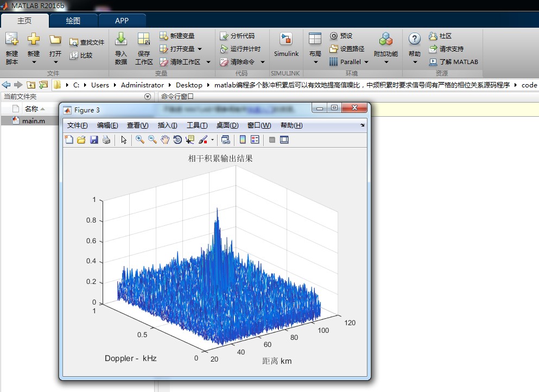Select the Pan hand tool

point(165,140)
